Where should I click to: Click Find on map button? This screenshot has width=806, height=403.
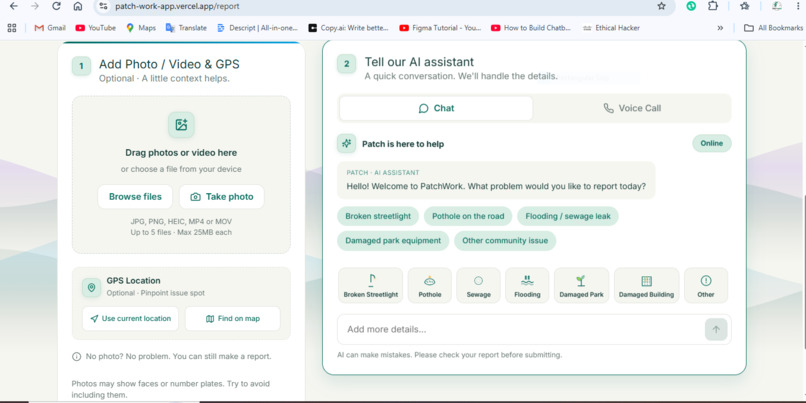[233, 319]
